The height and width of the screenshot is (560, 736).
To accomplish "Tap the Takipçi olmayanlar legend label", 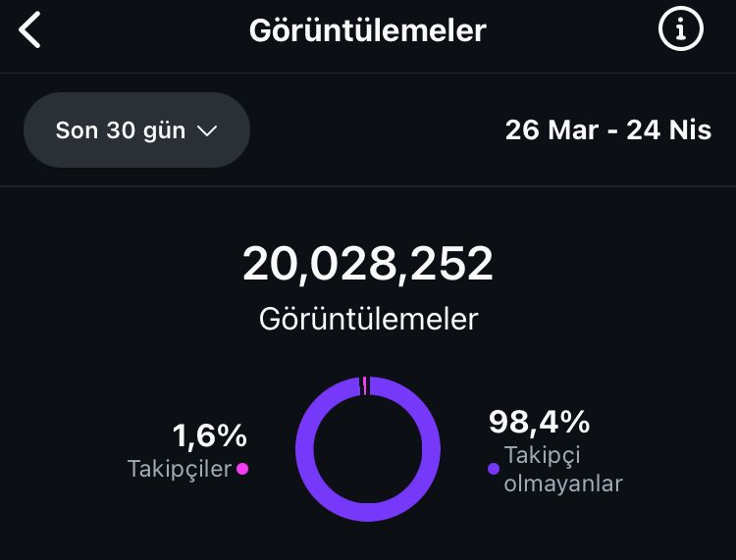I will 563,469.
